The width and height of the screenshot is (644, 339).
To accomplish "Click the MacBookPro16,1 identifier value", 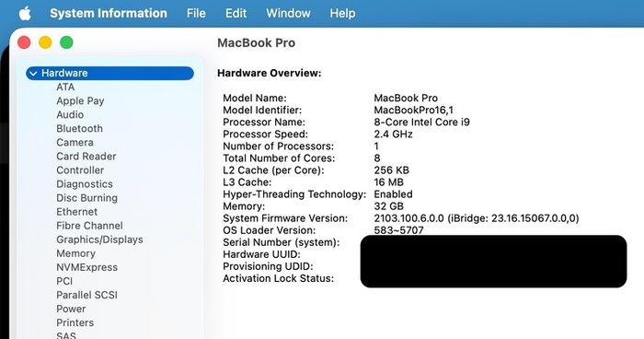I will click(x=414, y=111).
